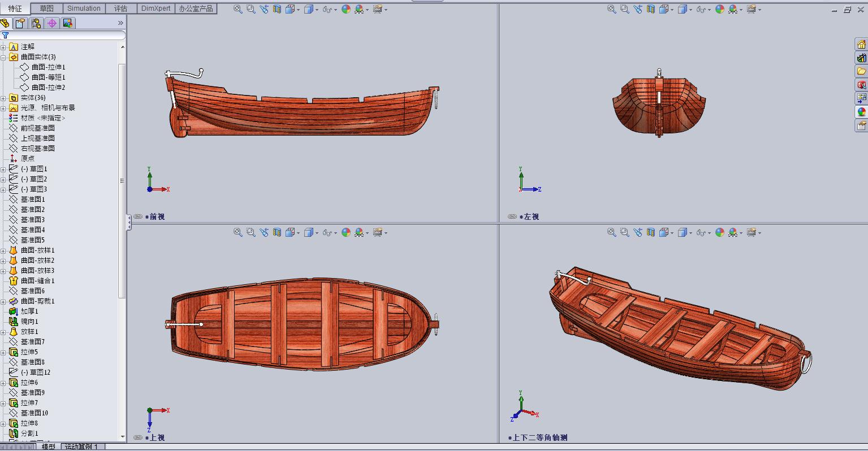Viewport: 868px width, 451px height.
Task: Expand the 注解 annotations tree node
Action: pyautogui.click(x=3, y=47)
